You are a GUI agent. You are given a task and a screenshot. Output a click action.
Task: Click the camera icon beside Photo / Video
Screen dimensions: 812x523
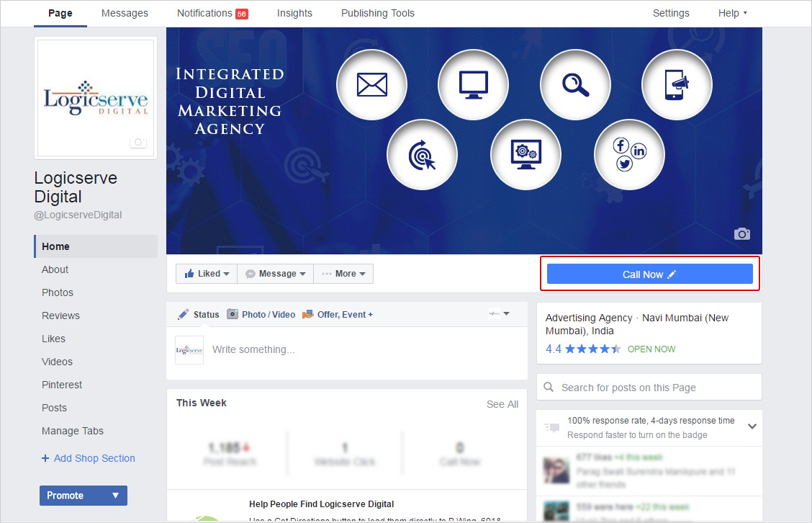[233, 314]
